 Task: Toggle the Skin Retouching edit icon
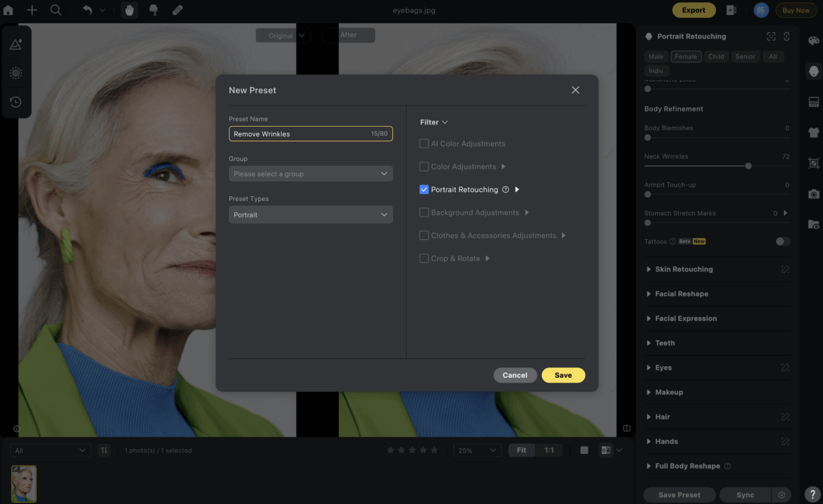[x=785, y=269]
